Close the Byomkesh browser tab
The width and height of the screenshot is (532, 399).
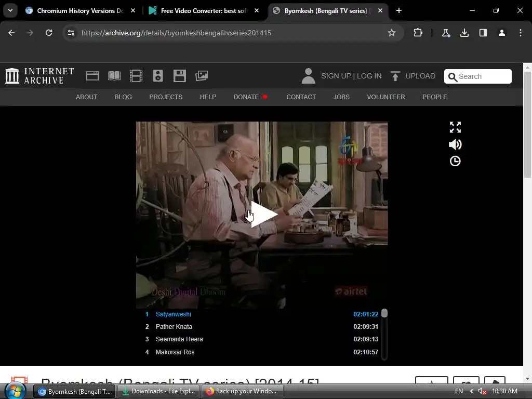[x=380, y=10]
